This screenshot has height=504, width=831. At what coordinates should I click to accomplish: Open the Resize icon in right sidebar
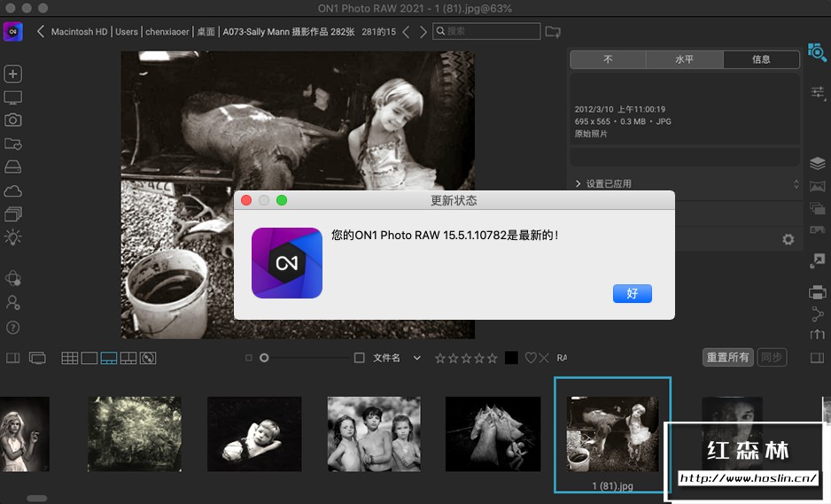point(817,260)
